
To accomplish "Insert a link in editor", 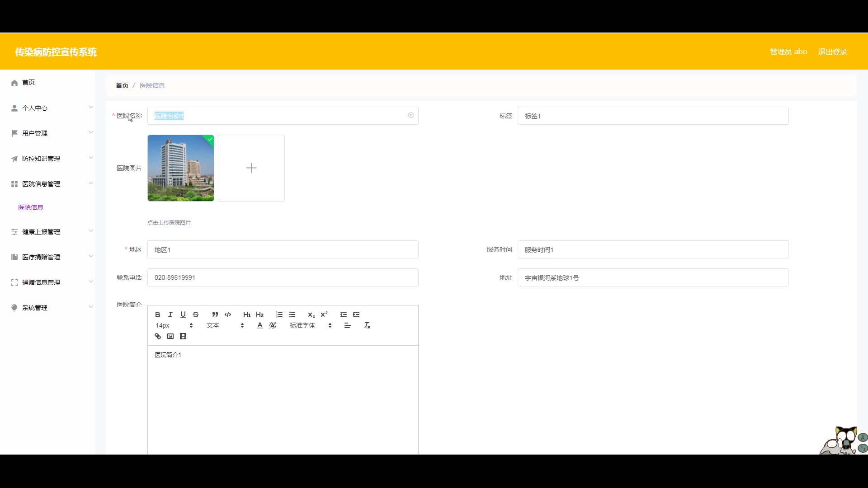I will click(158, 336).
